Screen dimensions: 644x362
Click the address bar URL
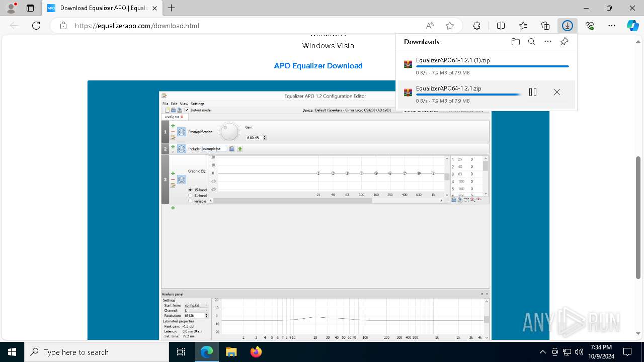click(x=137, y=26)
